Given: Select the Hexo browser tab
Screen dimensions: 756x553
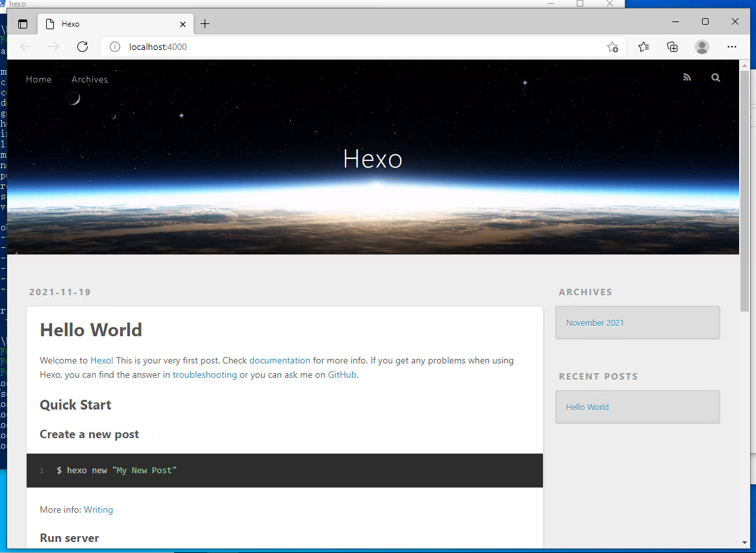Looking at the screenshot, I should (116, 23).
